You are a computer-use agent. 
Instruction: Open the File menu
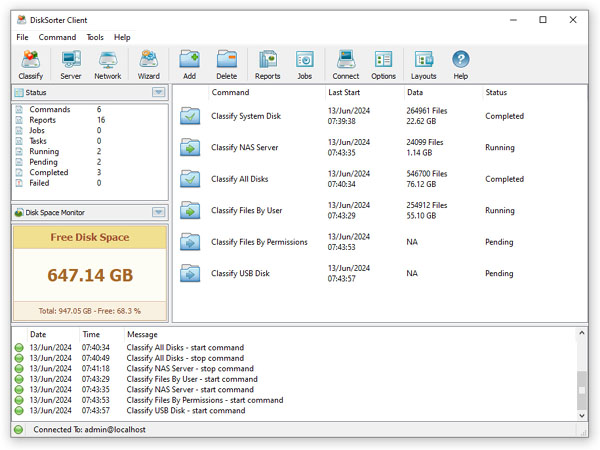click(22, 37)
